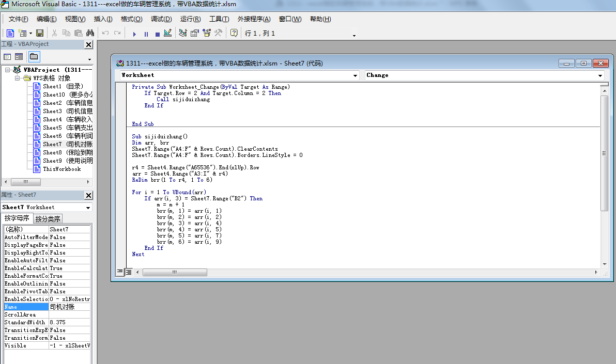Click the Reset stop icon
This screenshot has width=616, height=364.
coord(157,34)
